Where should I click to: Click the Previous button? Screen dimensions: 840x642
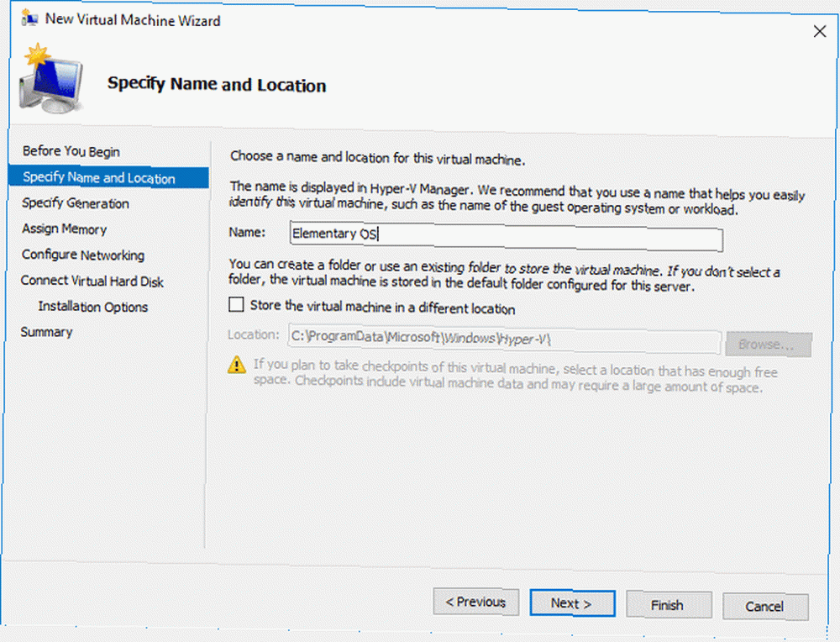[x=475, y=603]
